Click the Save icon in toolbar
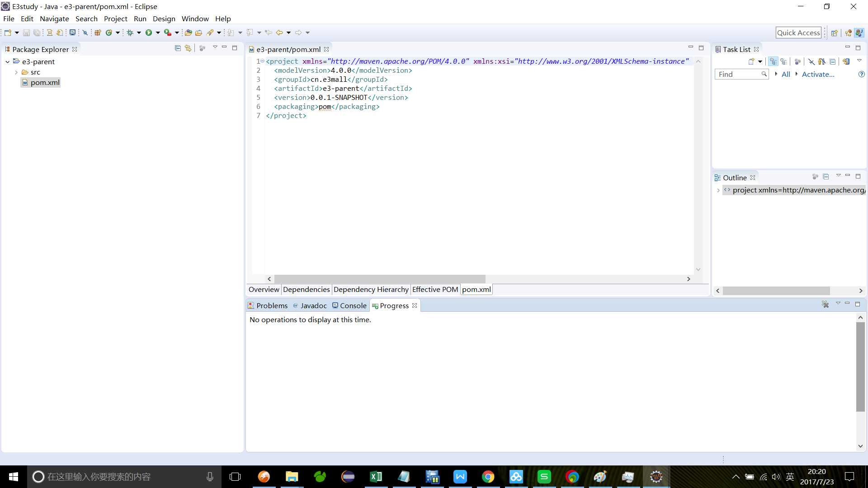 (x=26, y=33)
